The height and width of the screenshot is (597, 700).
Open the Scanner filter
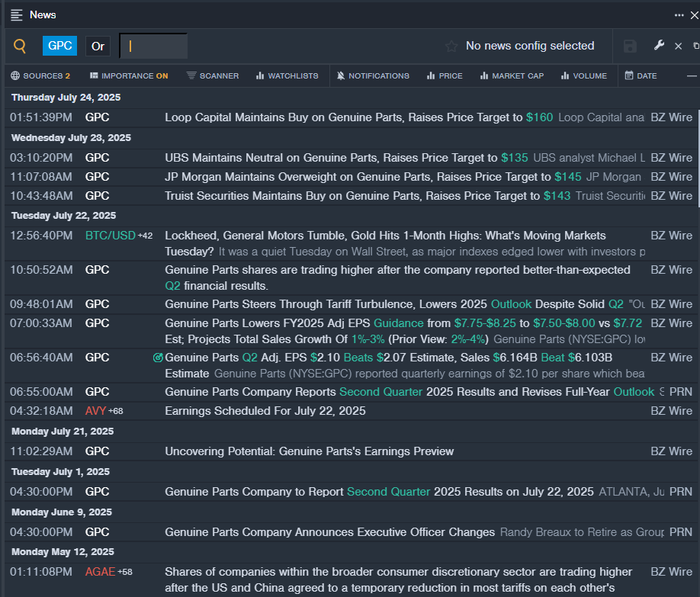(213, 75)
